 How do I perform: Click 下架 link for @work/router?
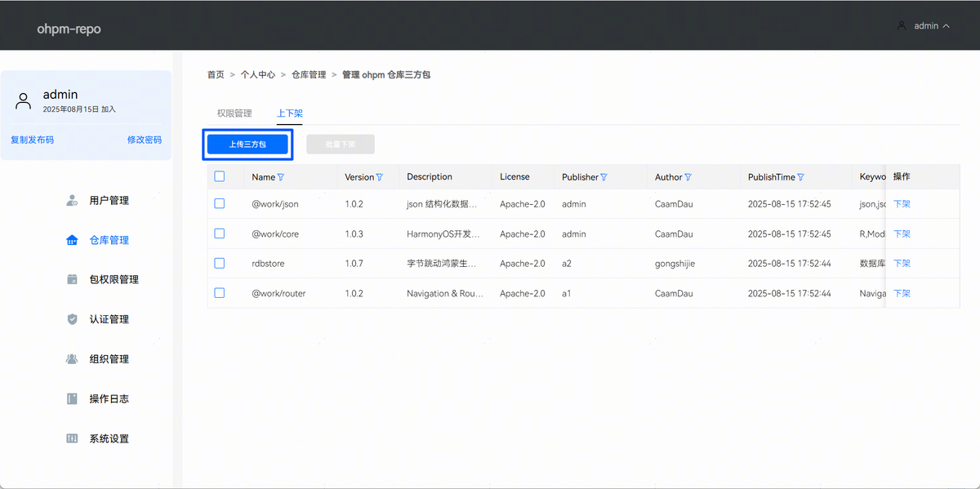[902, 293]
